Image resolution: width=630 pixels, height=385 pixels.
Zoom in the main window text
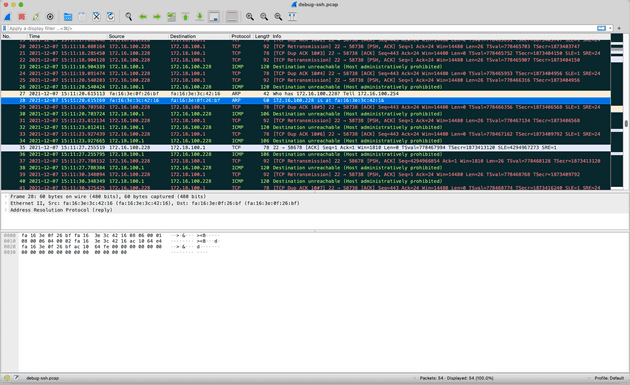pyautogui.click(x=250, y=17)
